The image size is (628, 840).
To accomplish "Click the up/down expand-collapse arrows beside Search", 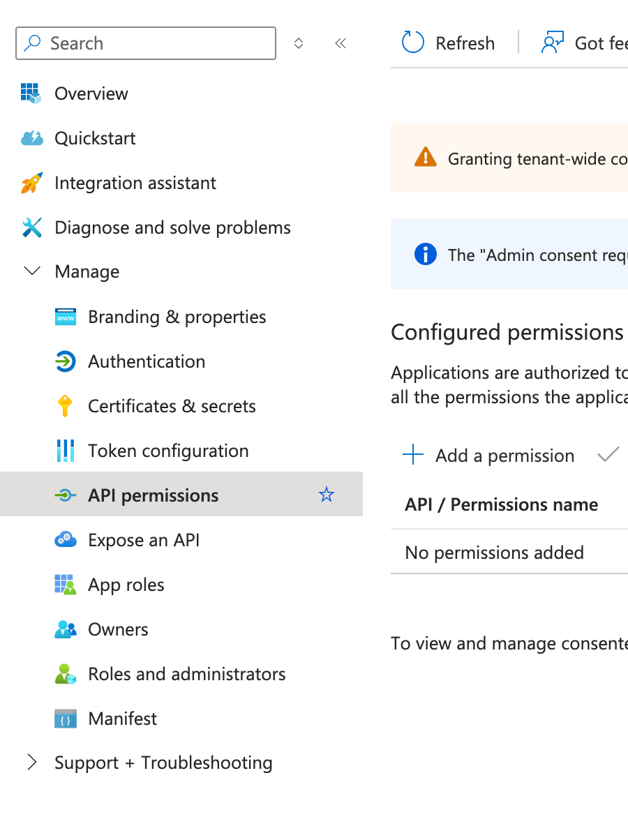I will tap(299, 43).
